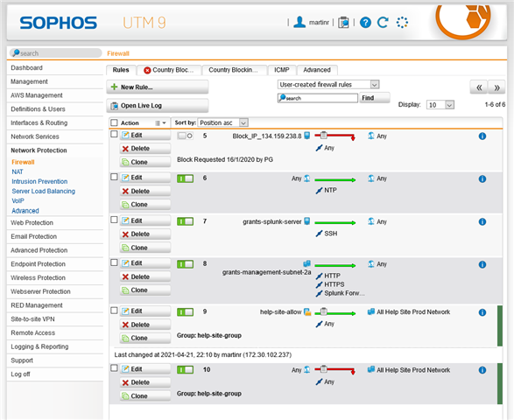Click the red error icon on Country Bloc tab
The height and width of the screenshot is (420, 514).
point(147,70)
